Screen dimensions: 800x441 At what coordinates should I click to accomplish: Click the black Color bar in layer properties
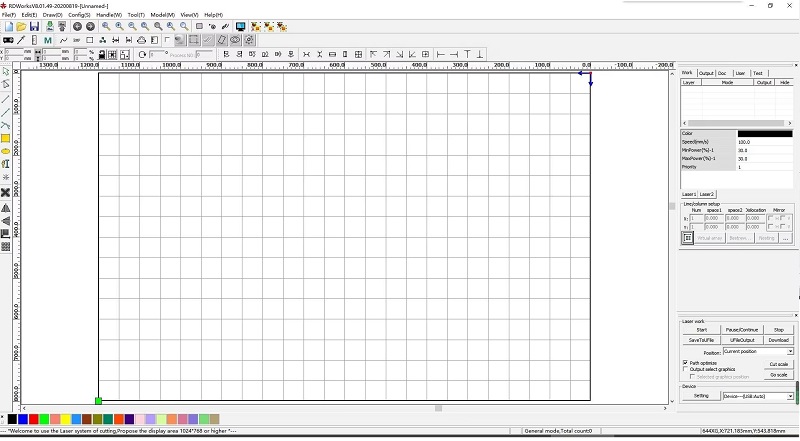click(765, 134)
